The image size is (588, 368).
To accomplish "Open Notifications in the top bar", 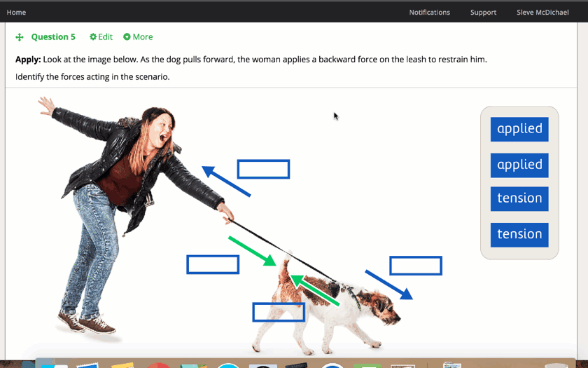I will [x=429, y=13].
